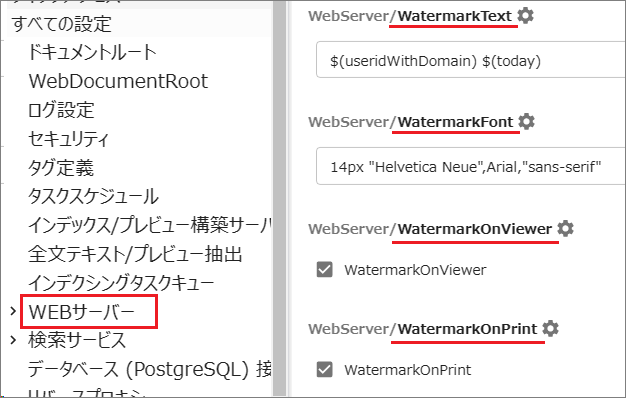Toggle the WatermarkOnViewer checkbox
Viewport: 626px width, 398px height.
click(x=325, y=269)
